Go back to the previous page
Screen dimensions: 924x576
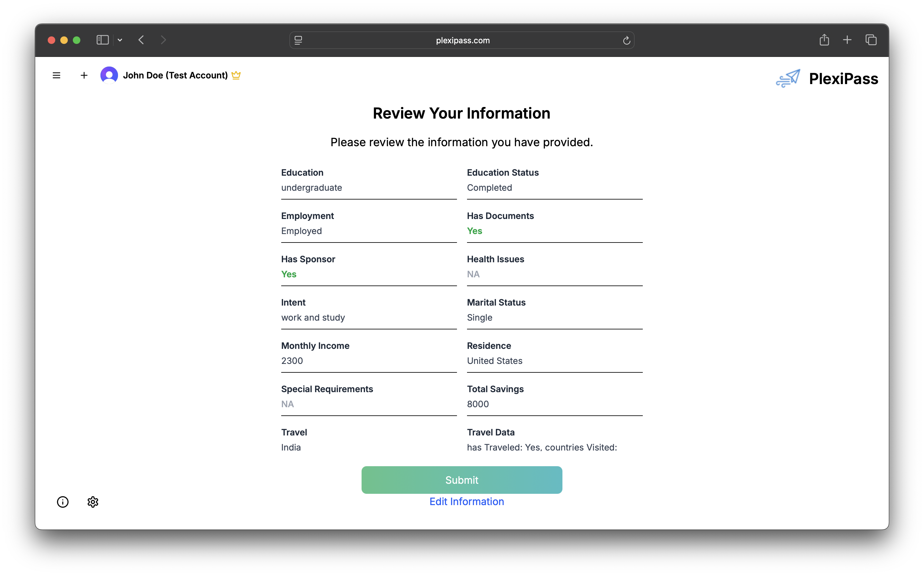141,40
